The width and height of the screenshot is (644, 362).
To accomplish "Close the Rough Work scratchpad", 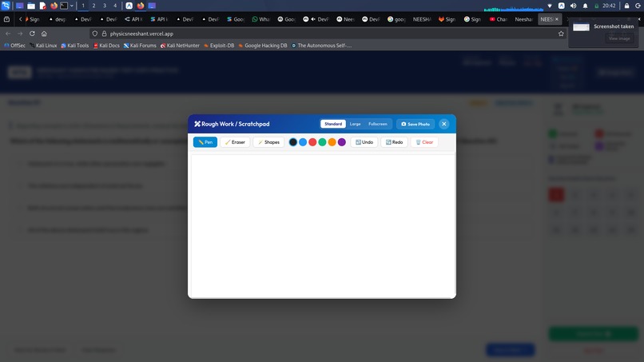I will tap(444, 124).
